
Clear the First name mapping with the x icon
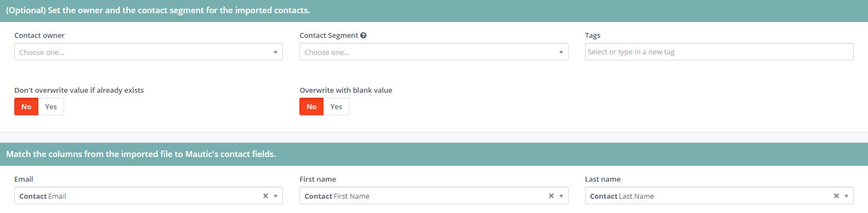pos(551,196)
